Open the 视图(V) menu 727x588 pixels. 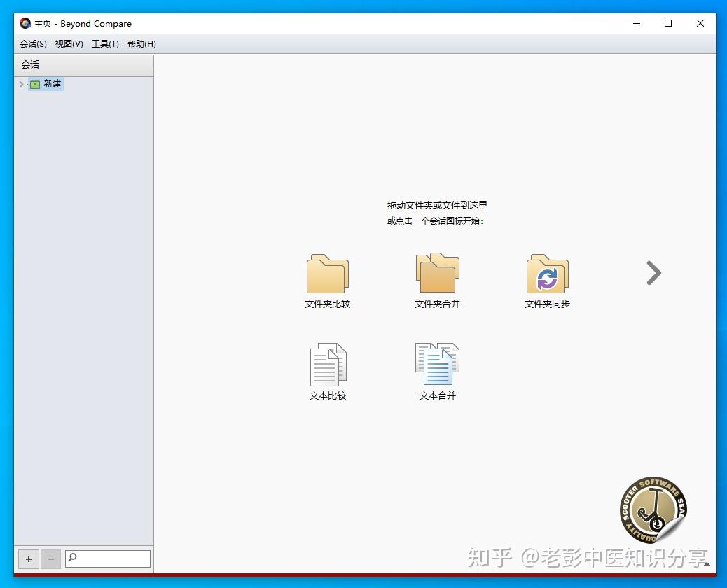(x=68, y=43)
